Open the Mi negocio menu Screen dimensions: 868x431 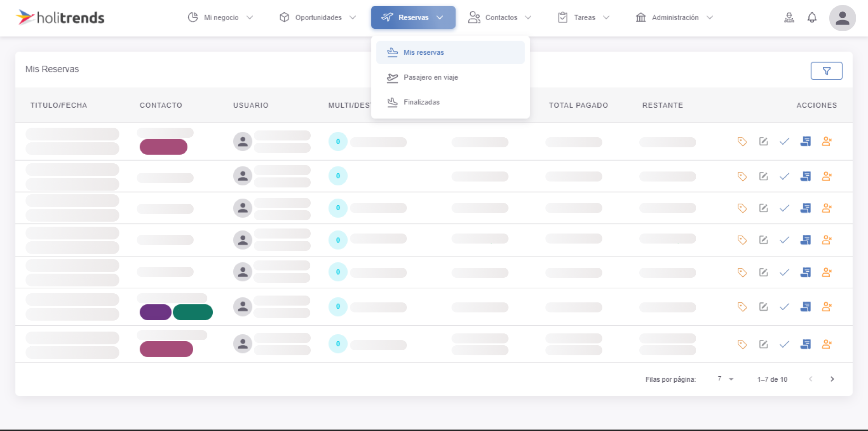pyautogui.click(x=221, y=17)
